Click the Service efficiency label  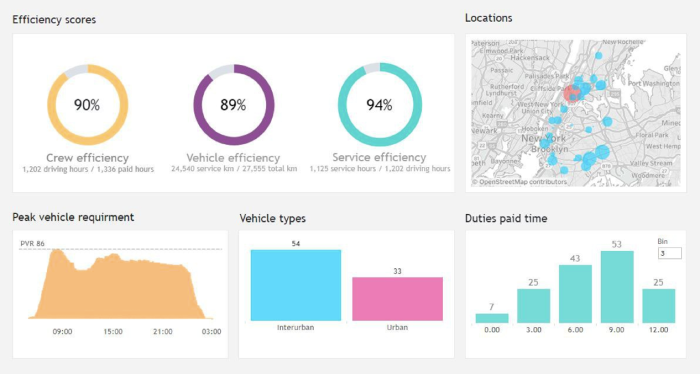coord(379,158)
